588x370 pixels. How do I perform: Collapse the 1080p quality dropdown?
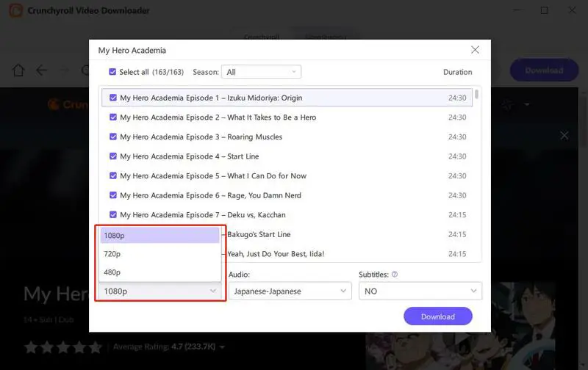coord(159,291)
